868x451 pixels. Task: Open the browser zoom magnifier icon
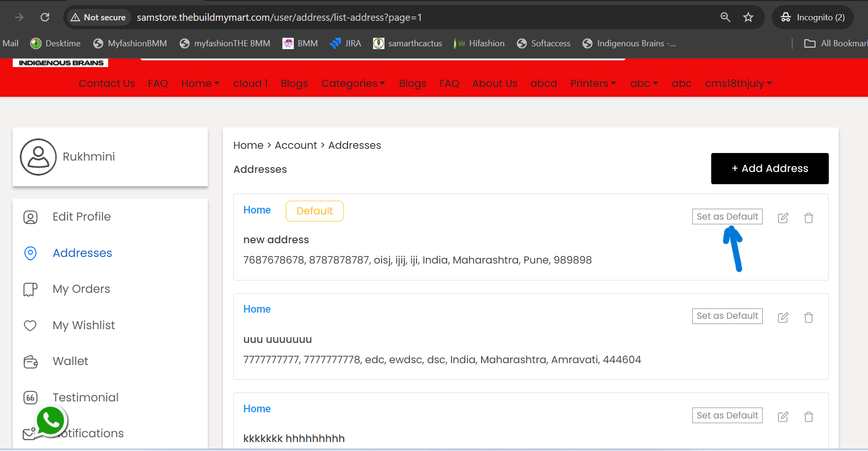[x=725, y=17]
